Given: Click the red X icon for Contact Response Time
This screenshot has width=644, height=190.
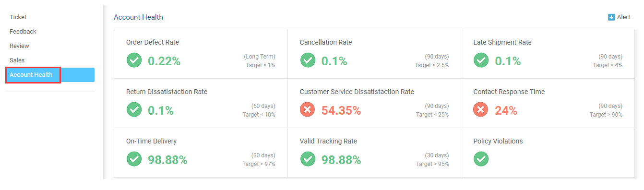Looking at the screenshot, I should coord(481,110).
